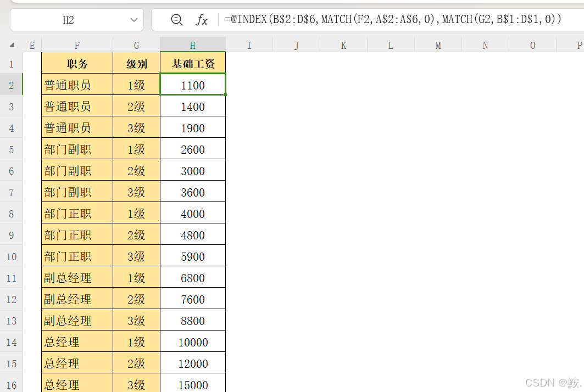Click 总经理 in row 14

pyautogui.click(x=77, y=341)
